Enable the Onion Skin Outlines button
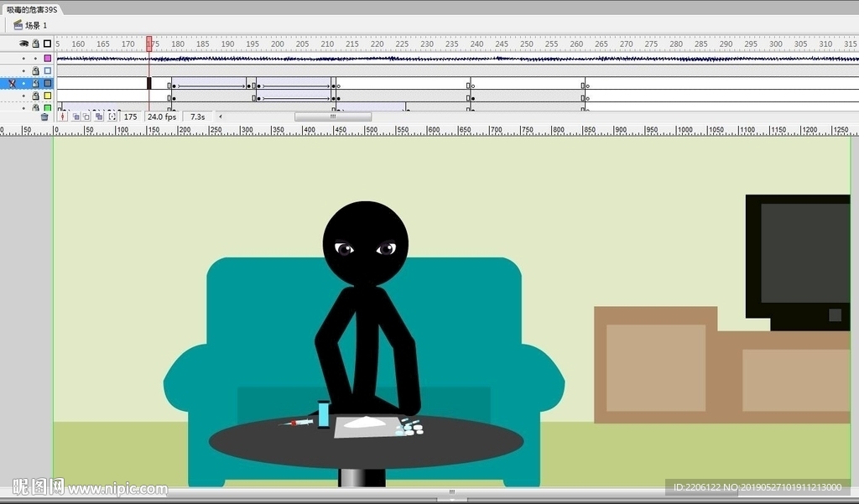This screenshot has height=504, width=859. pos(86,117)
